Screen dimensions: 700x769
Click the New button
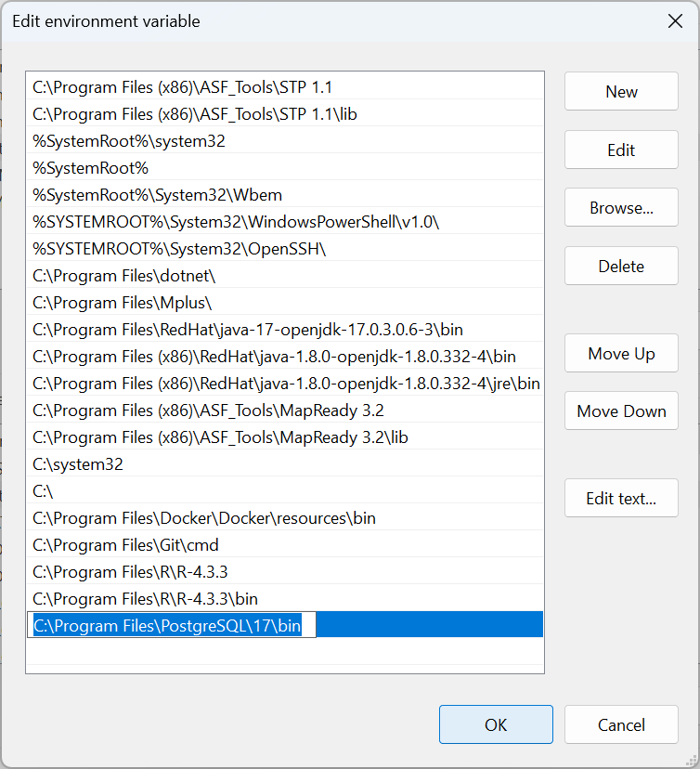point(621,91)
